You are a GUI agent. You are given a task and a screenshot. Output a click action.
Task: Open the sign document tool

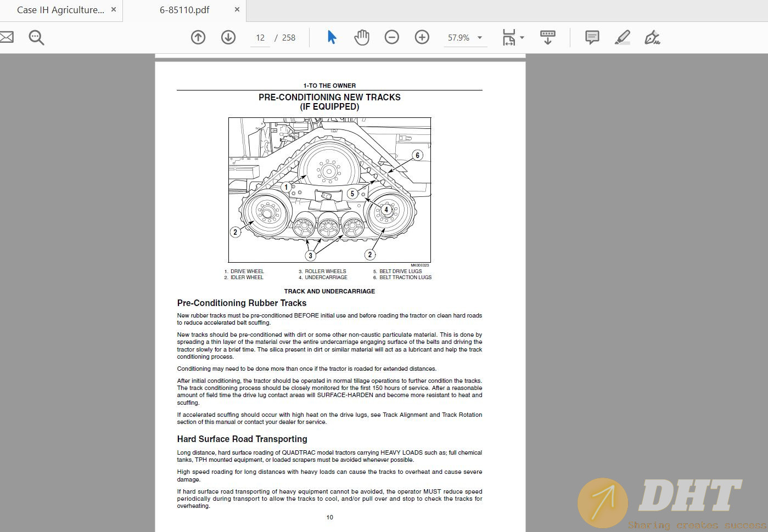tap(652, 37)
